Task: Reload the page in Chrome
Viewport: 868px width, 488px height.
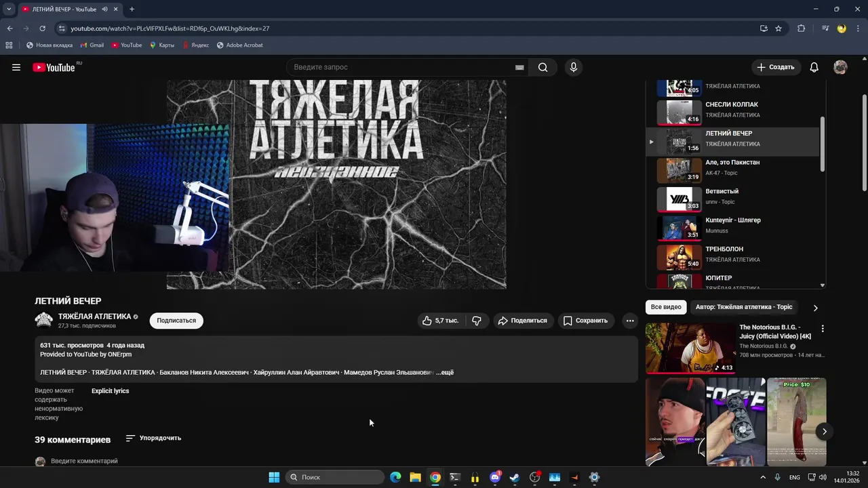Action: pos(42,28)
